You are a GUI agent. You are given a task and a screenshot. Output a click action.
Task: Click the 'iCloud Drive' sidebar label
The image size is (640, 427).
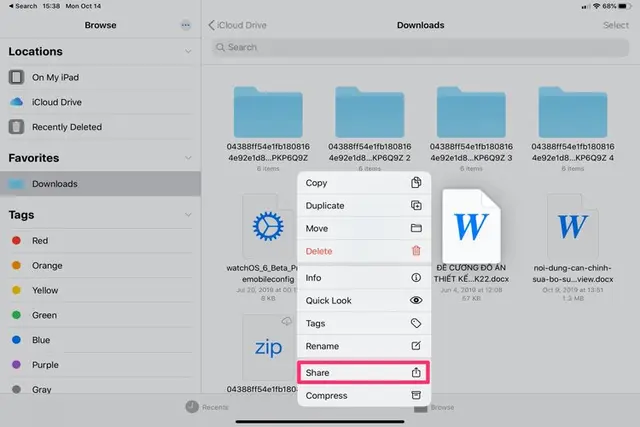[x=57, y=102]
